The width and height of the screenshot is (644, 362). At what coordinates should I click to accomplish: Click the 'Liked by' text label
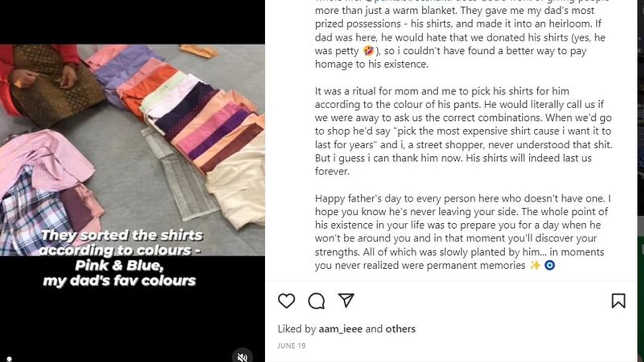click(297, 329)
